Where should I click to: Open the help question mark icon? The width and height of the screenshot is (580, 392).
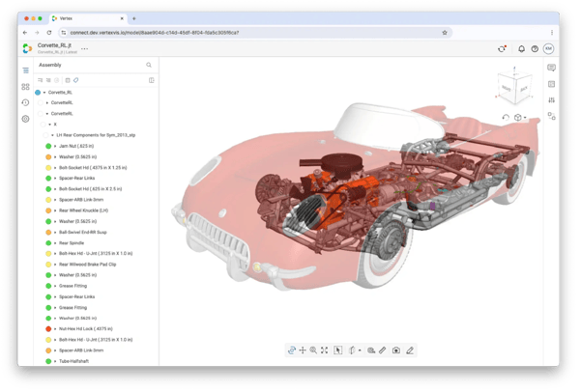click(x=535, y=49)
